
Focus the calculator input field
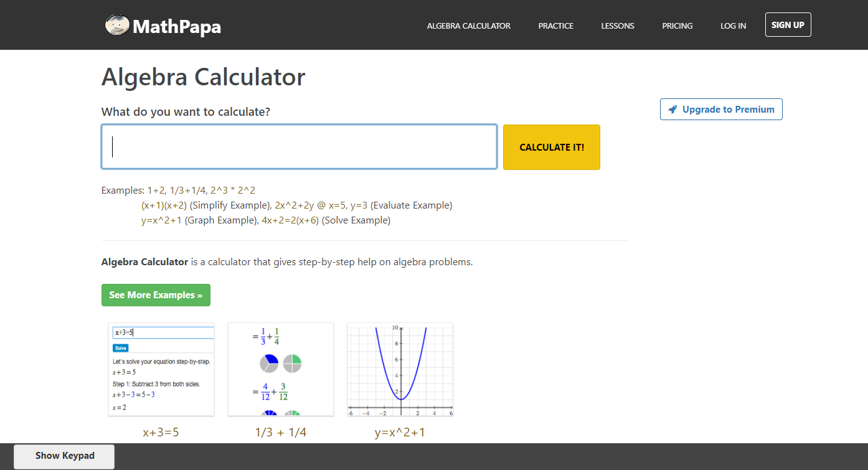click(299, 147)
